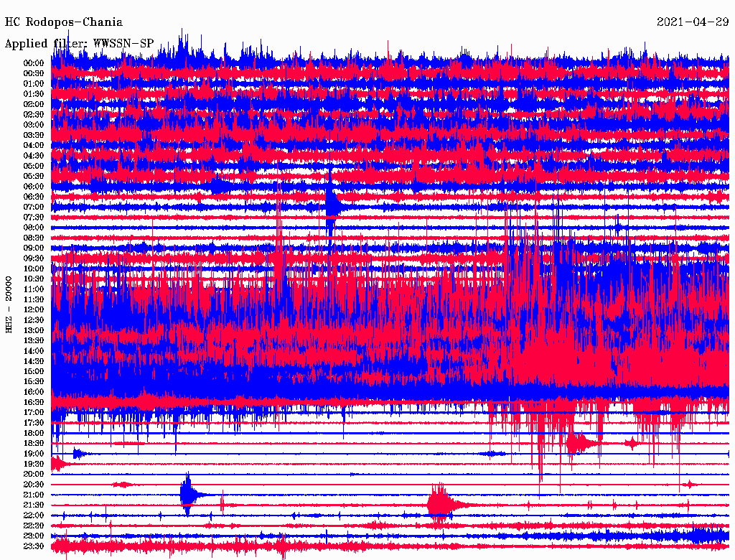The image size is (735, 560).
Task: Select the 23:00 time label
Action: tap(34, 536)
